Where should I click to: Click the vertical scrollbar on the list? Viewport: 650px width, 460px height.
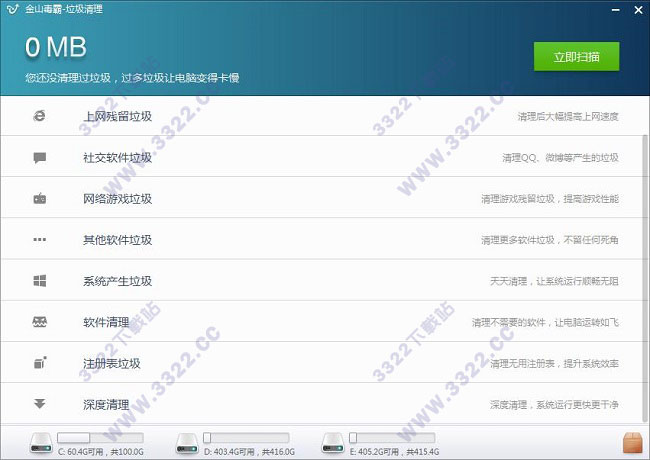pyautogui.click(x=646, y=278)
